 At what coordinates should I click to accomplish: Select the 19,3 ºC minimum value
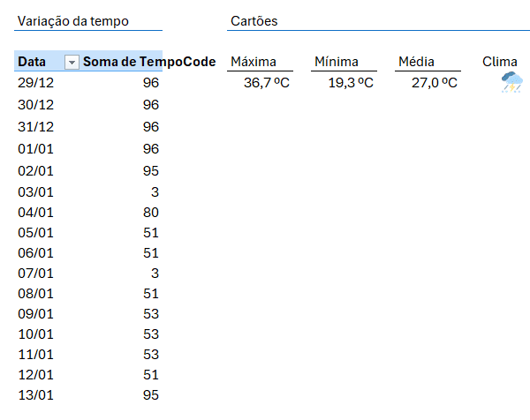[x=351, y=83]
